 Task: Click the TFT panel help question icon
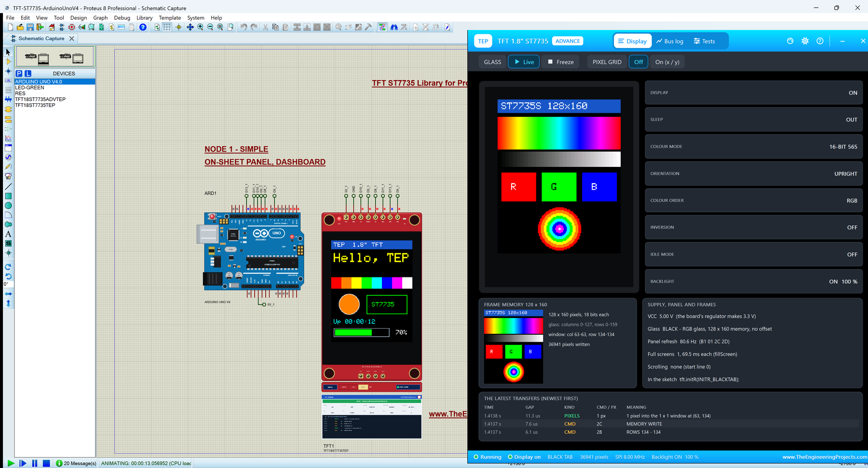pyautogui.click(x=820, y=41)
